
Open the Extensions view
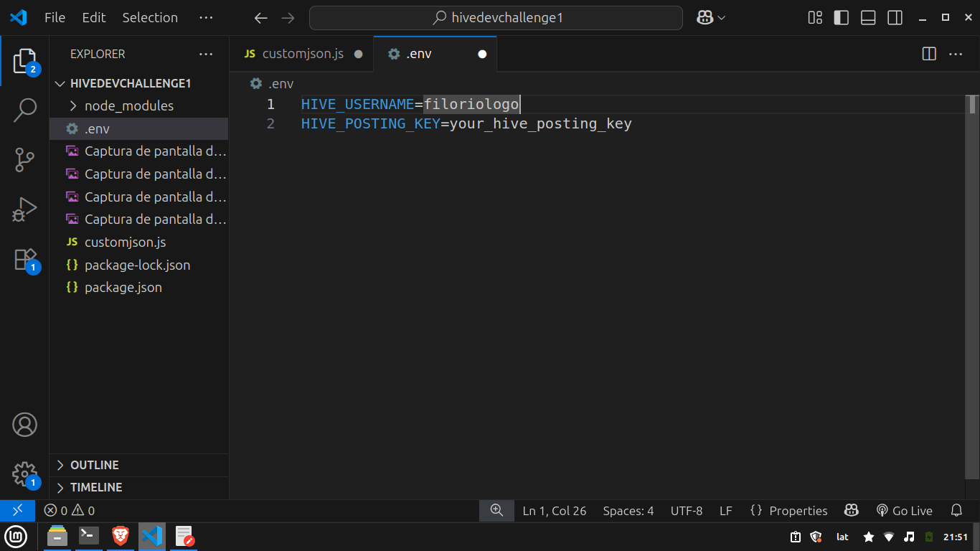24,259
